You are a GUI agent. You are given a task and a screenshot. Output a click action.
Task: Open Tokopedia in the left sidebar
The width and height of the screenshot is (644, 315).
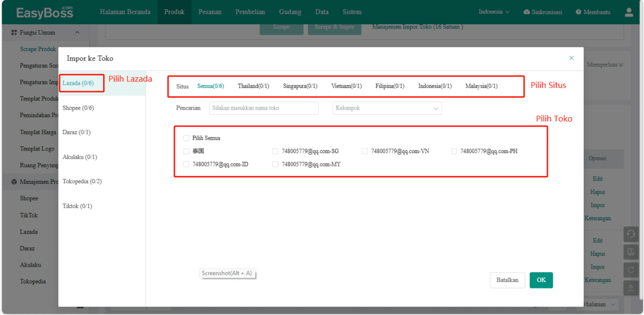coord(33,281)
